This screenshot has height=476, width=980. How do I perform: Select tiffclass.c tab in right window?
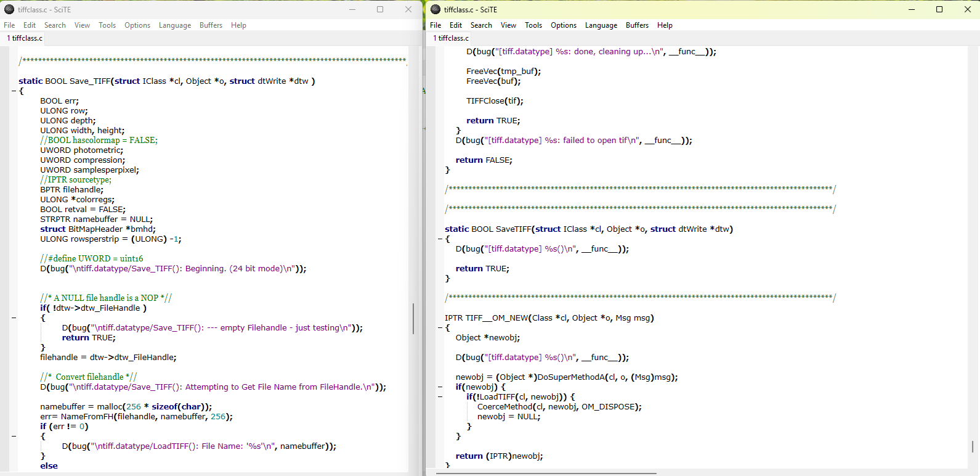pos(451,38)
